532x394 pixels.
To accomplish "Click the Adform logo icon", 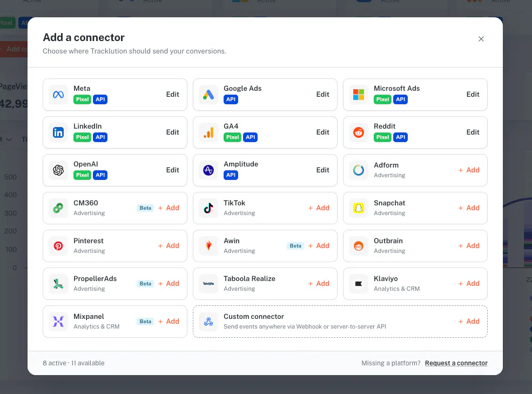I will click(x=359, y=170).
